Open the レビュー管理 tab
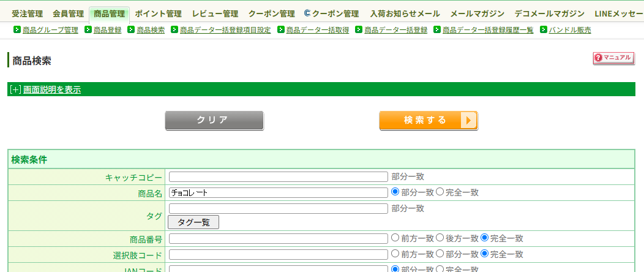Screen dimensions: 644x272 coord(215,14)
